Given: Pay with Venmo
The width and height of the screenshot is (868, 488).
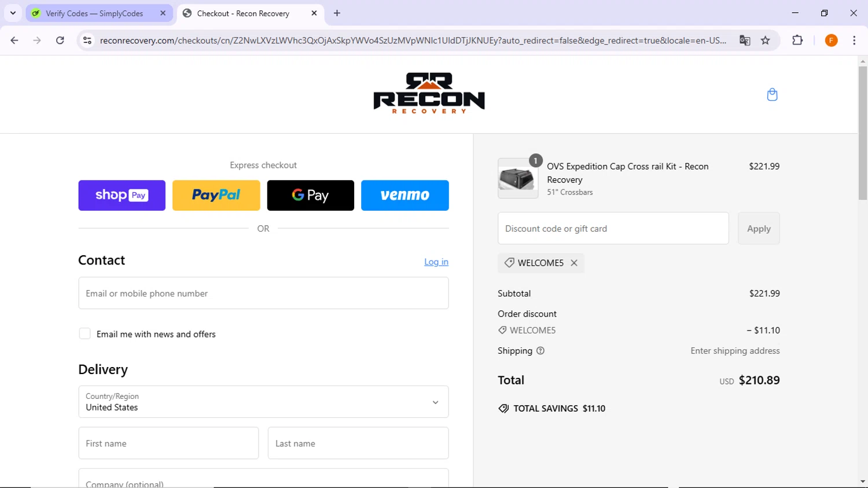Looking at the screenshot, I should [405, 195].
